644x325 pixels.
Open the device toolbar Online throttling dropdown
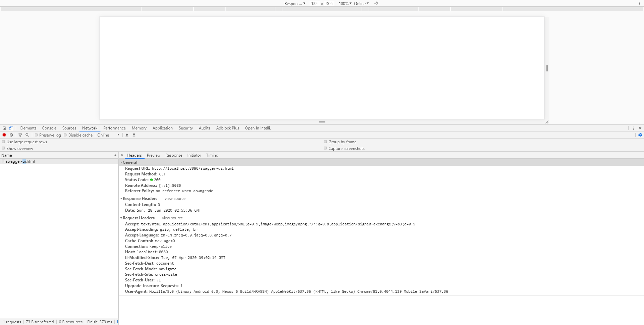point(361,3)
